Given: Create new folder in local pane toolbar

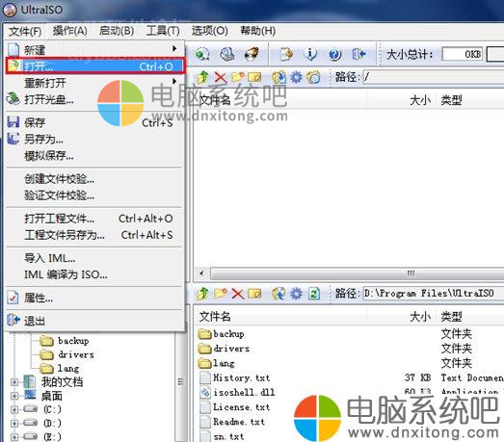Looking at the screenshot, I should pyautogui.click(x=221, y=294).
